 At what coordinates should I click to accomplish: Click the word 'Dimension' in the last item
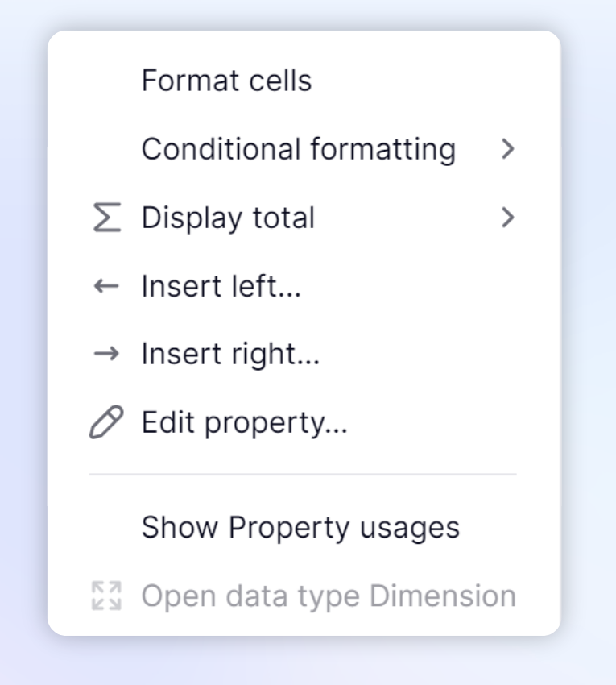pos(443,596)
